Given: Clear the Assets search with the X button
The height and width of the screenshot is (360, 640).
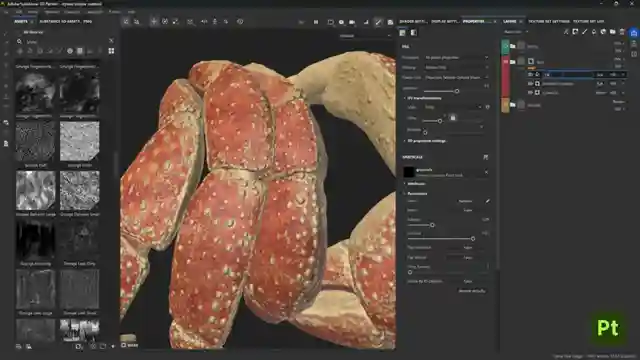Looking at the screenshot, I should coord(111,41).
